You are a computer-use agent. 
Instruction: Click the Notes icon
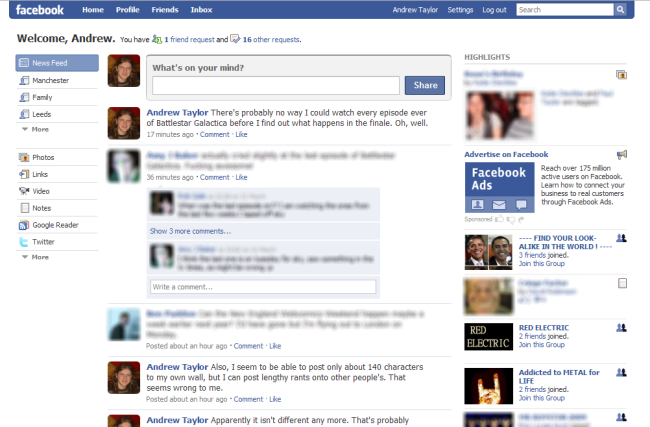pyautogui.click(x=24, y=208)
